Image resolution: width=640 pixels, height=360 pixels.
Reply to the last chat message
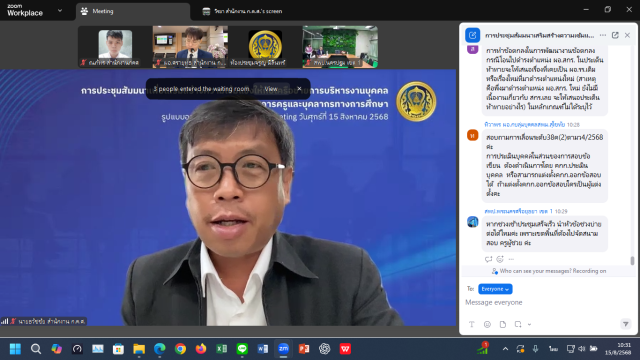point(488,259)
